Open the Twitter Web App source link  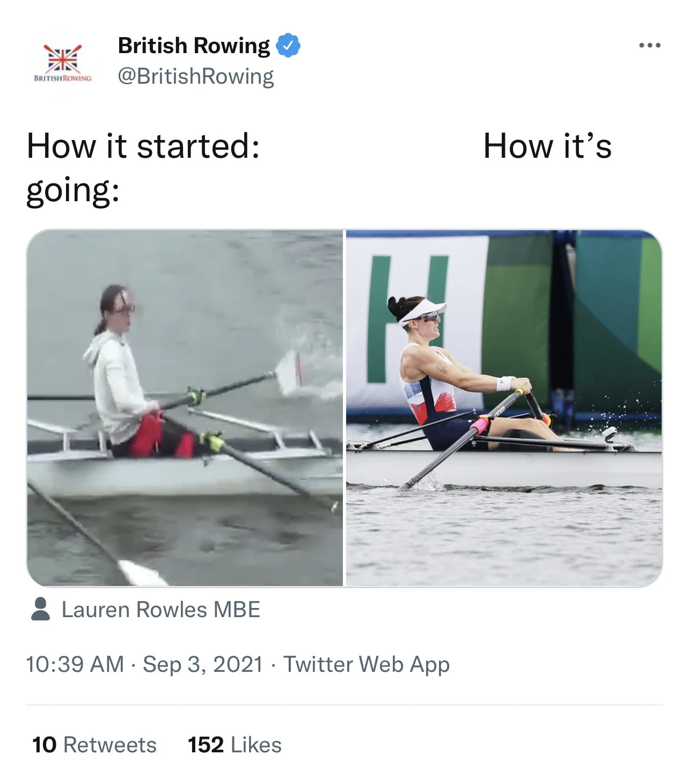tap(367, 664)
